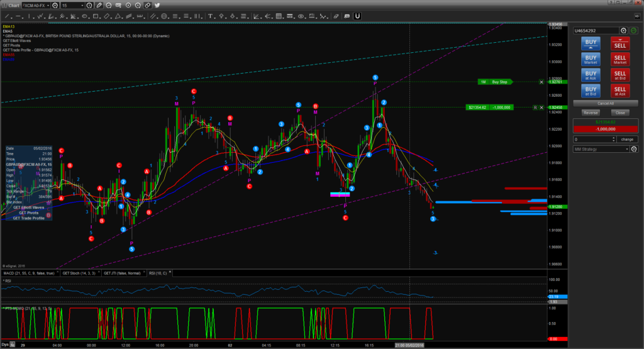Select the eraser tool

click(336, 16)
